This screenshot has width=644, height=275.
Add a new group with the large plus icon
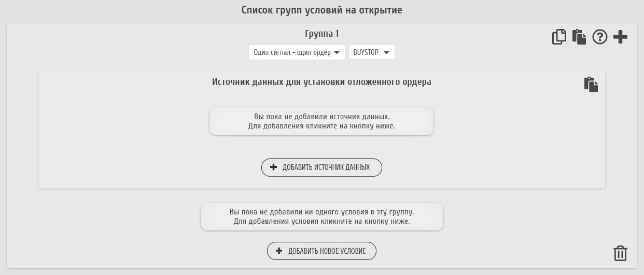click(x=620, y=37)
